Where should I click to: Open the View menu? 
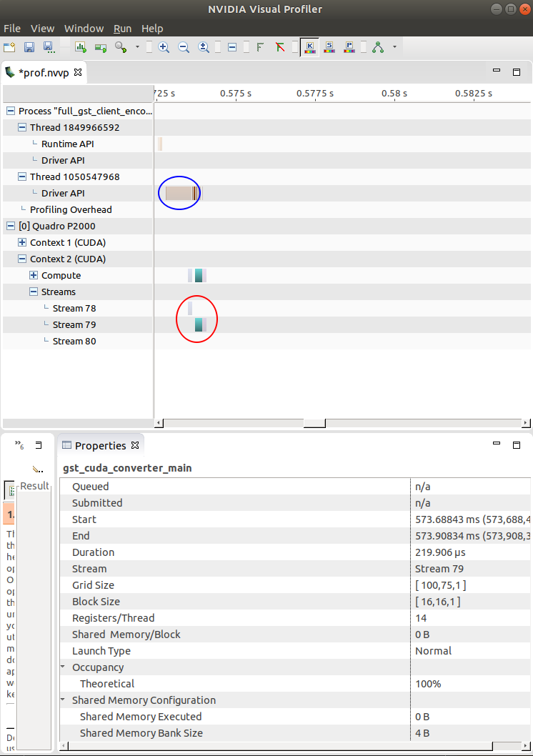[42, 29]
